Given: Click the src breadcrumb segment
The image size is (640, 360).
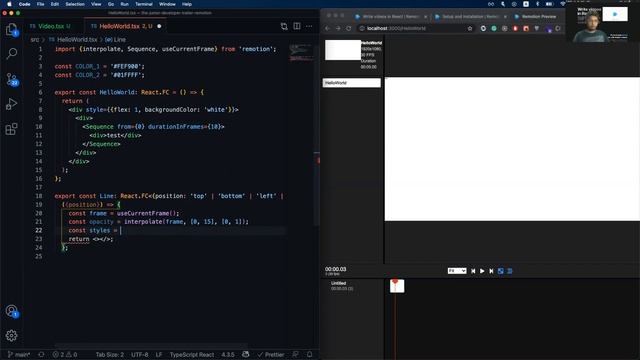Looking at the screenshot, I should pyautogui.click(x=35, y=40).
